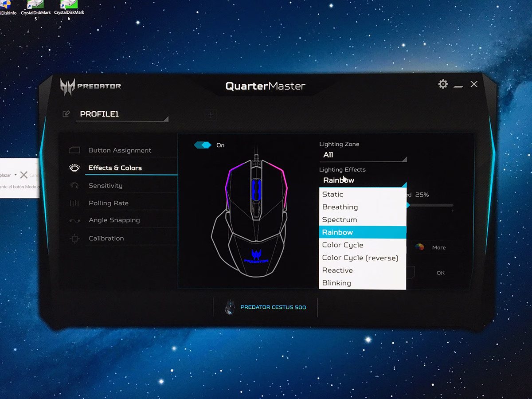Open Polling Rate via its sidebar icon
The width and height of the screenshot is (532, 399).
74,203
